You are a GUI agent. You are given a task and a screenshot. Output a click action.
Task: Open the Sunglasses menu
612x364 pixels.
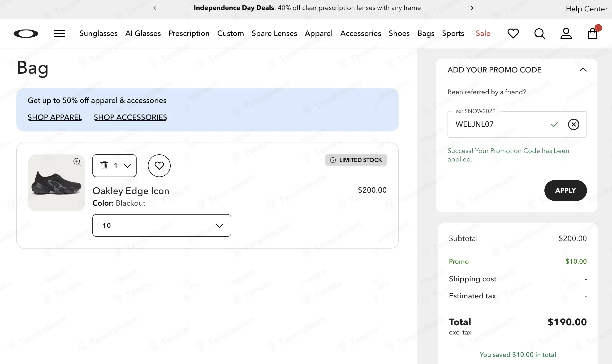pos(99,33)
